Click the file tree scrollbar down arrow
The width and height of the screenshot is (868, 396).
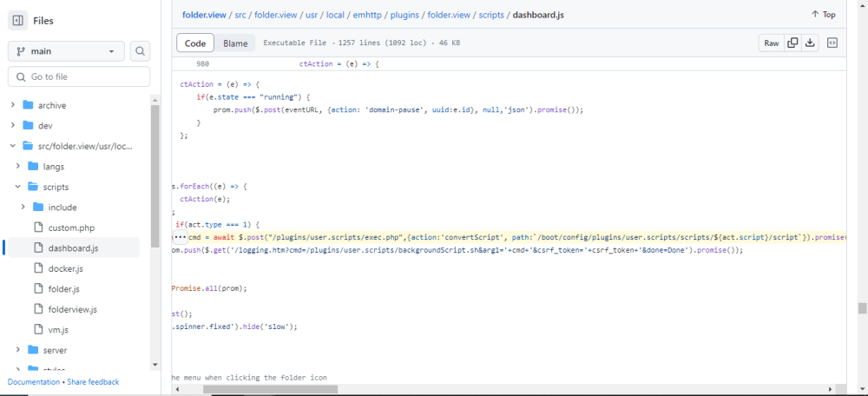[155, 365]
